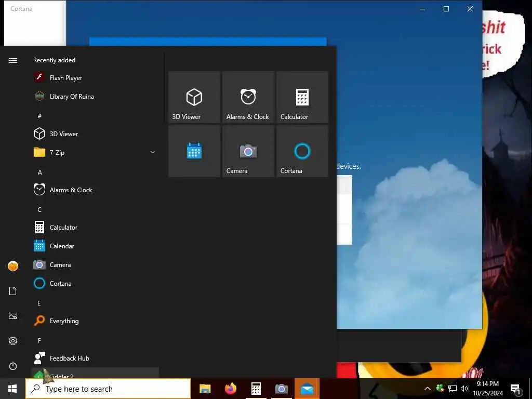Jump to the C letter header
The height and width of the screenshot is (399, 532).
click(x=39, y=209)
